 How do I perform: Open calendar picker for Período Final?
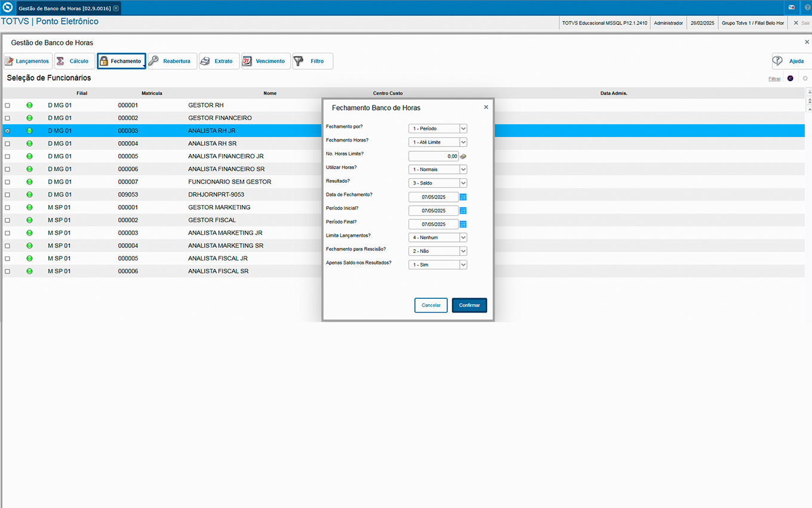coord(463,225)
